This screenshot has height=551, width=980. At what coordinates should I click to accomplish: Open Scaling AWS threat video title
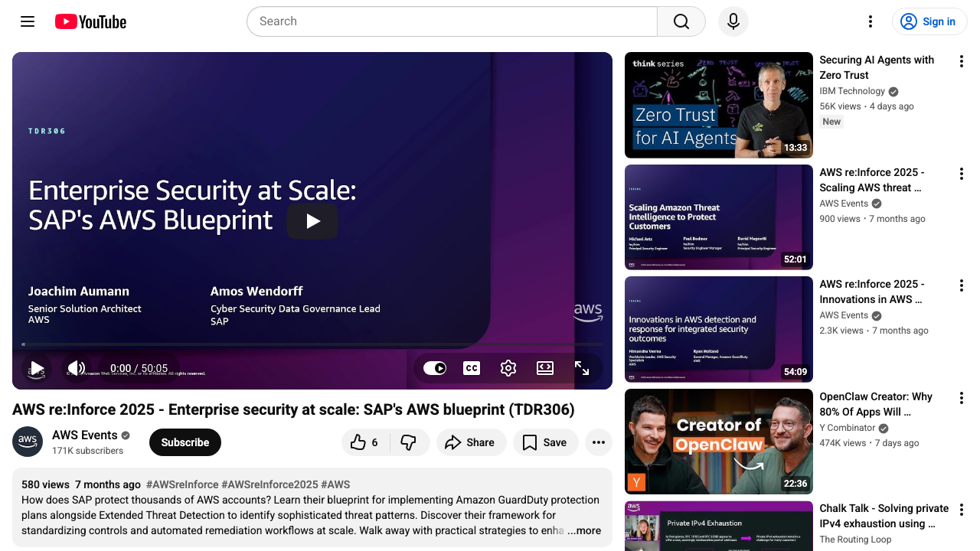pos(872,180)
